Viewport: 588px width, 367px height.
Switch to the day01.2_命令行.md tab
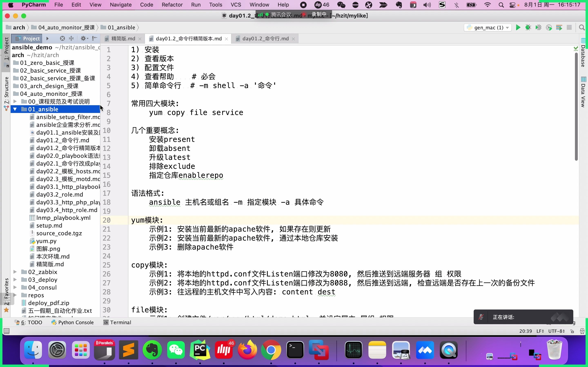click(266, 38)
